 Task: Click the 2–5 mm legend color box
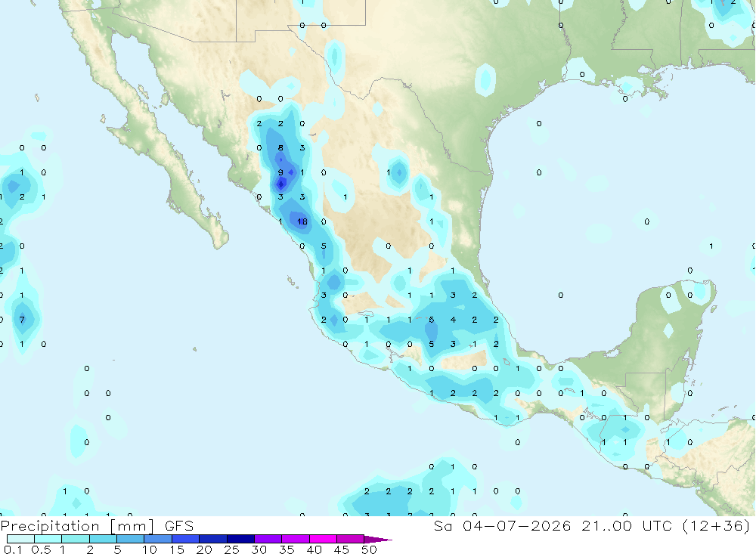tap(103, 539)
